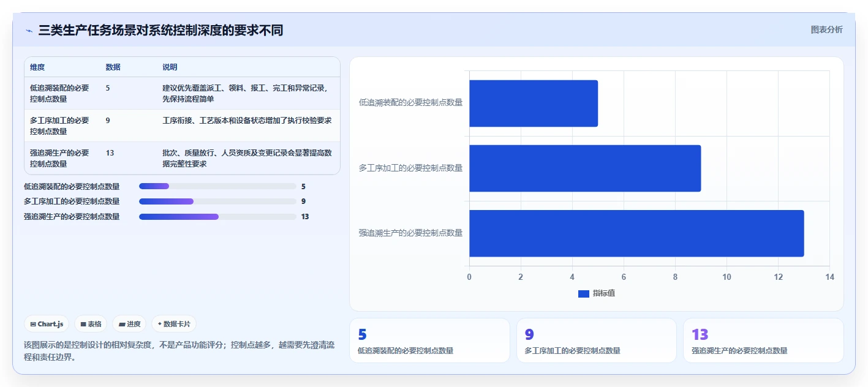868x387 pixels.
Task: Click the table data value 5
Action: click(x=108, y=88)
